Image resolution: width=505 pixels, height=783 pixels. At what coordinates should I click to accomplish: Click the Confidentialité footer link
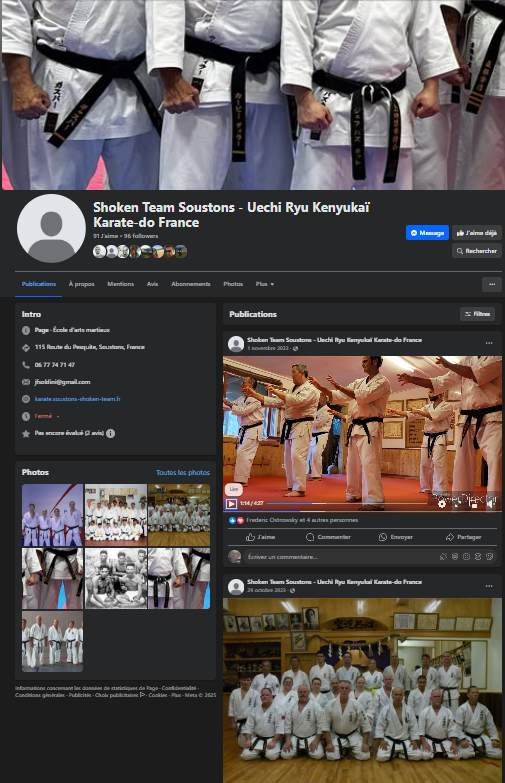click(x=179, y=688)
